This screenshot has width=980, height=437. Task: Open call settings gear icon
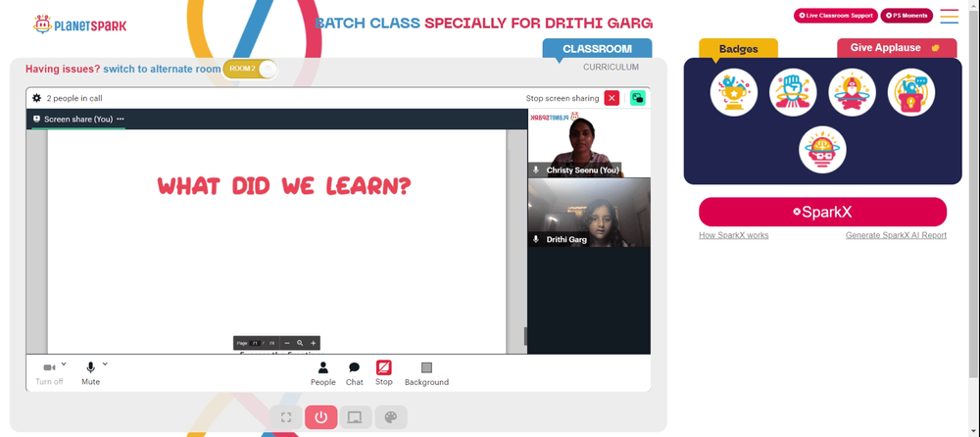coord(37,98)
